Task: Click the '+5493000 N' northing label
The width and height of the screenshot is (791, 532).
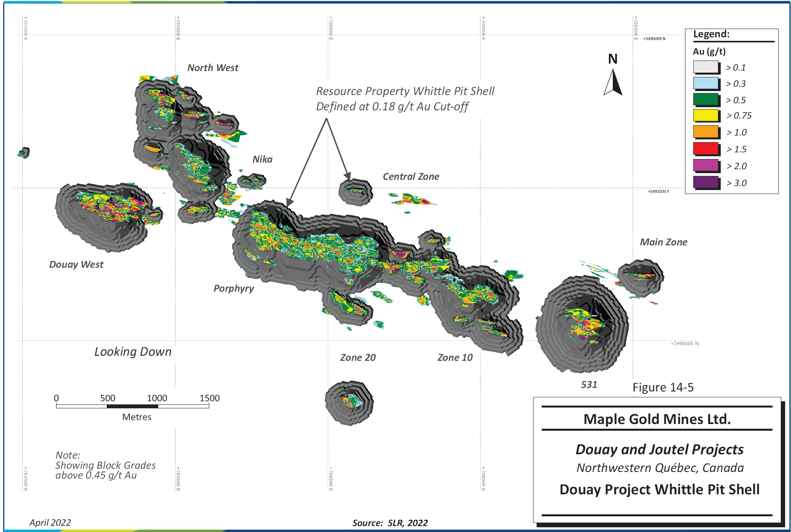Action: pyautogui.click(x=654, y=39)
